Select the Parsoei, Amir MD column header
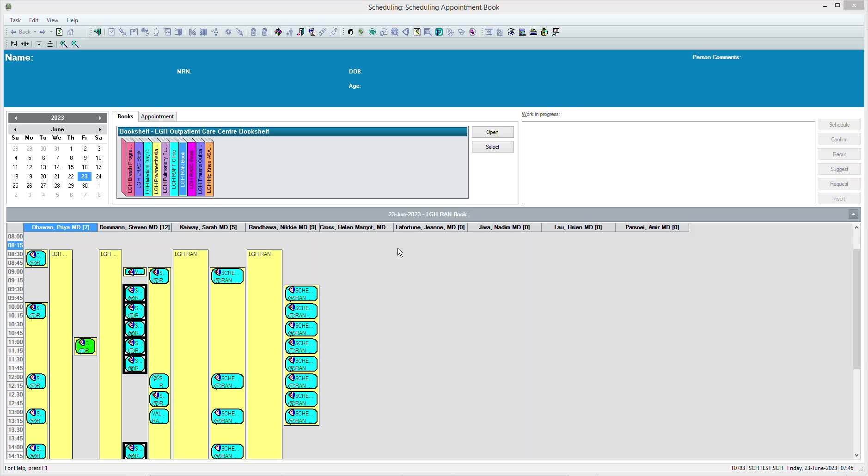 [x=652, y=227]
